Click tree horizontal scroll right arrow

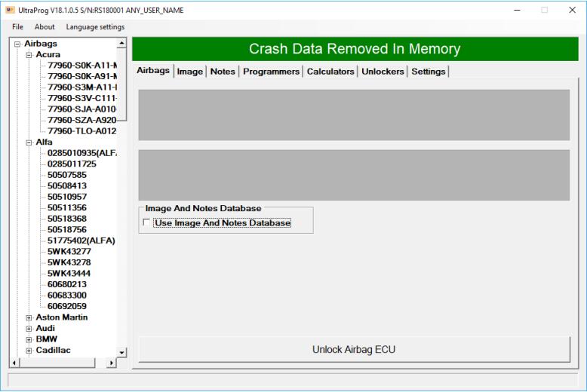[112, 363]
